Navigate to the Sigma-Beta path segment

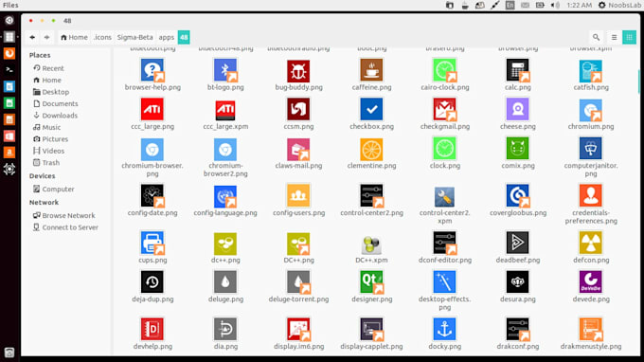(134, 37)
